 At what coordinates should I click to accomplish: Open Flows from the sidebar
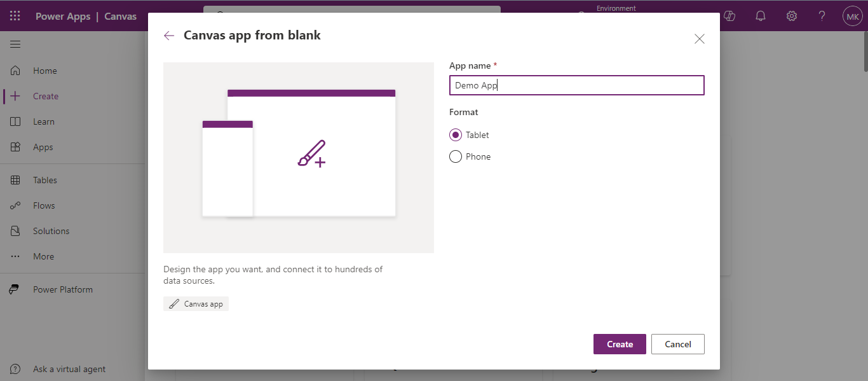[44, 205]
